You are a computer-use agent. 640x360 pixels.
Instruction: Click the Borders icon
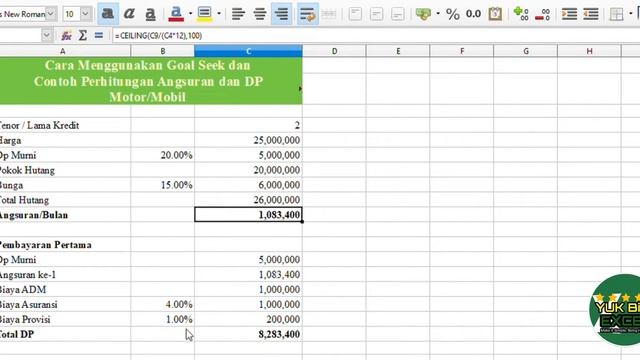tap(616, 14)
